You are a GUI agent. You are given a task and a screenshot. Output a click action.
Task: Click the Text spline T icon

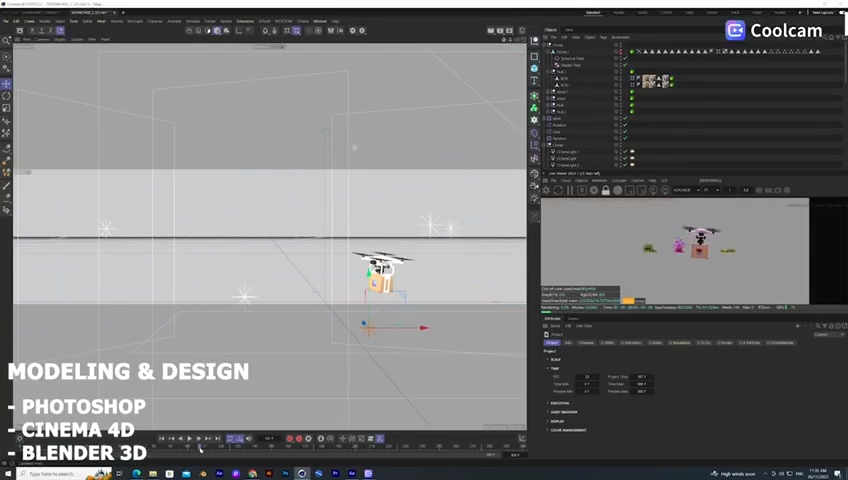coord(534,81)
